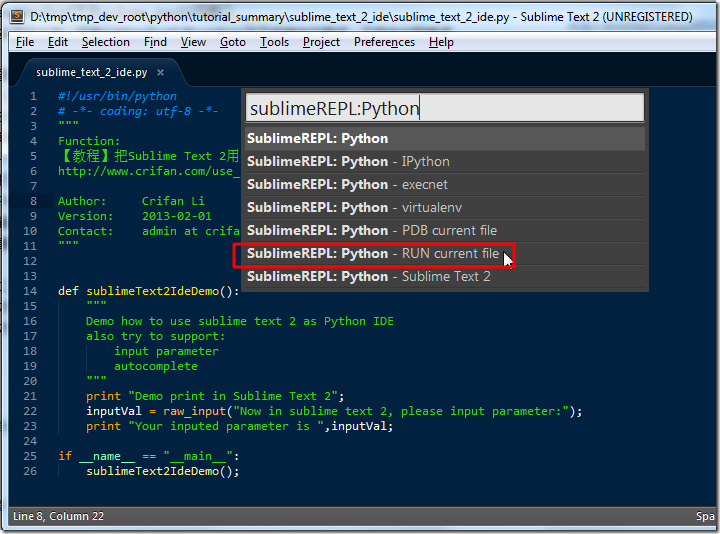Click 'print "Your inputed parameter is"' line

point(240,426)
